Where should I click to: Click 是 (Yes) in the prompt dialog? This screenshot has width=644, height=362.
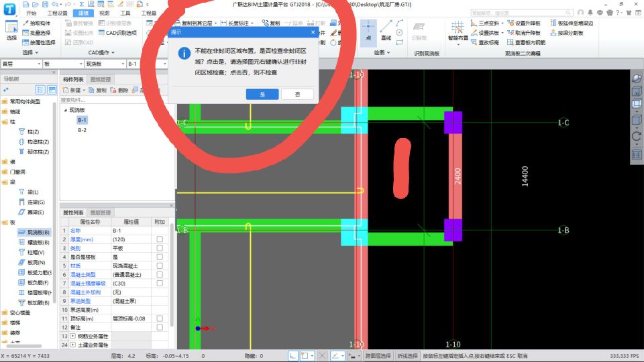tap(262, 95)
